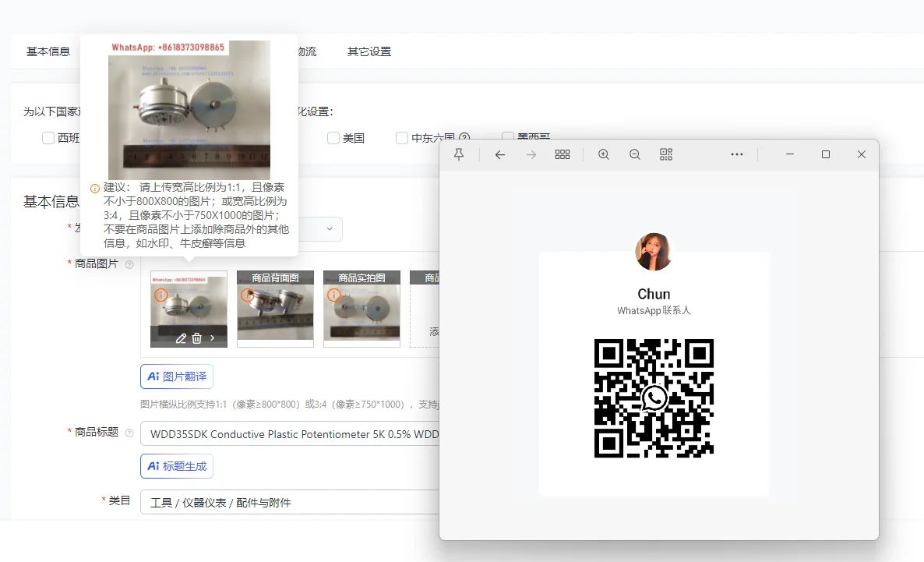Screen dimensions: 924x562
Task: Open the 其它设置 tab
Action: click(x=369, y=51)
